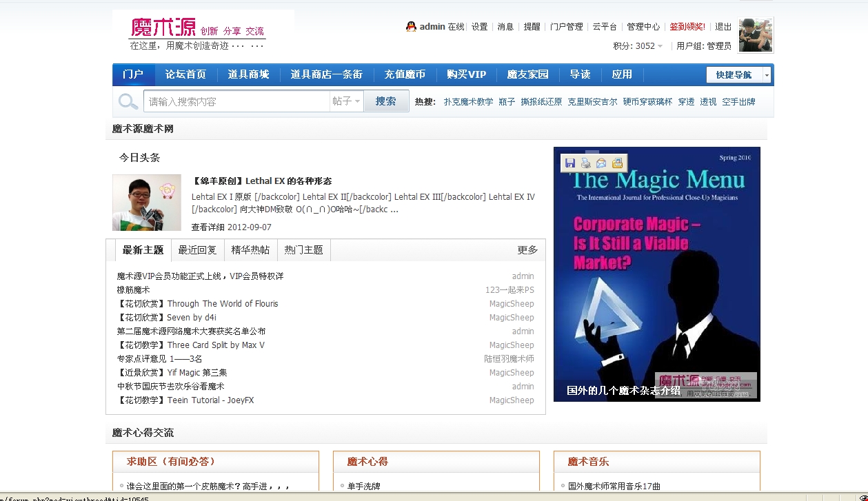Click the 搜索 search button
This screenshot has width=868, height=501.
coord(386,101)
